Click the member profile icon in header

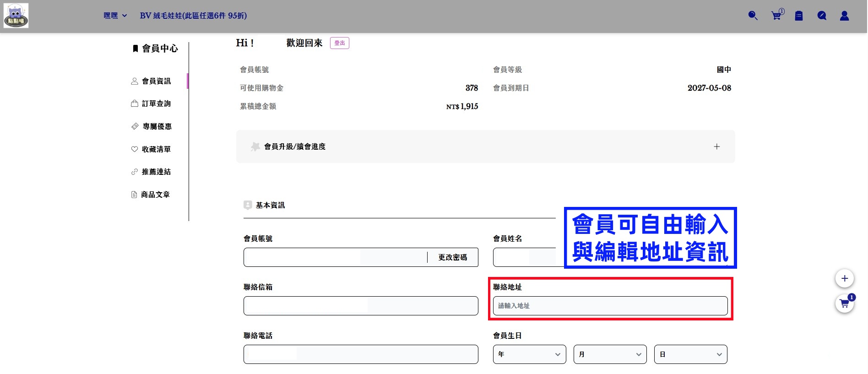click(x=845, y=16)
